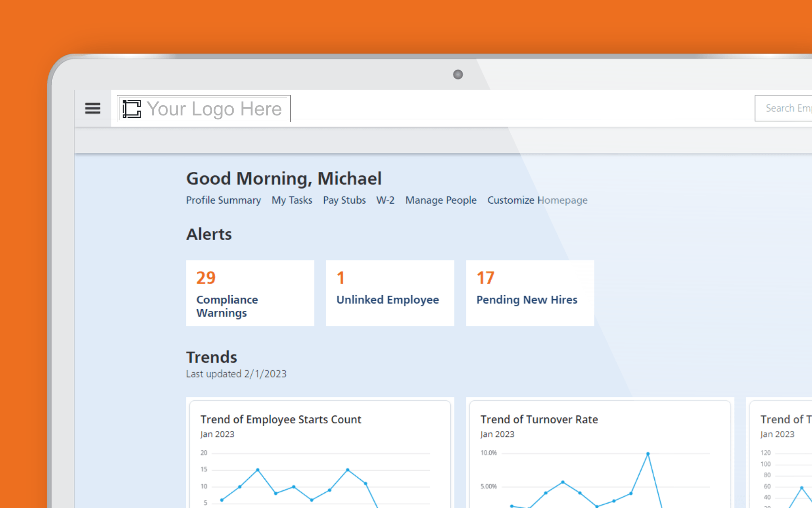The image size is (812, 508).
Task: Open the 29 Compliance Warnings alert card
Action: [250, 293]
